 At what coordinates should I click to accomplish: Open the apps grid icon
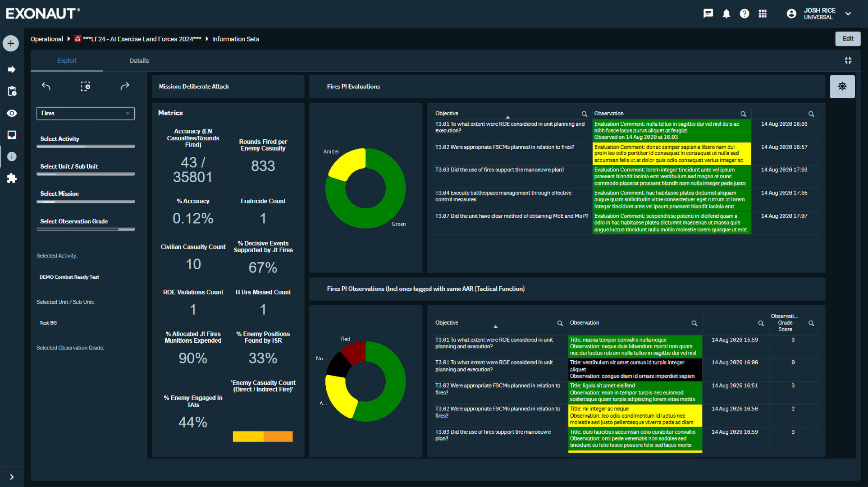tap(763, 14)
